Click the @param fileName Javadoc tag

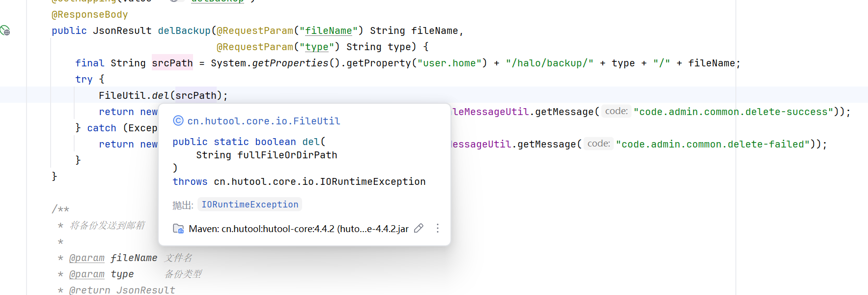tap(87, 258)
